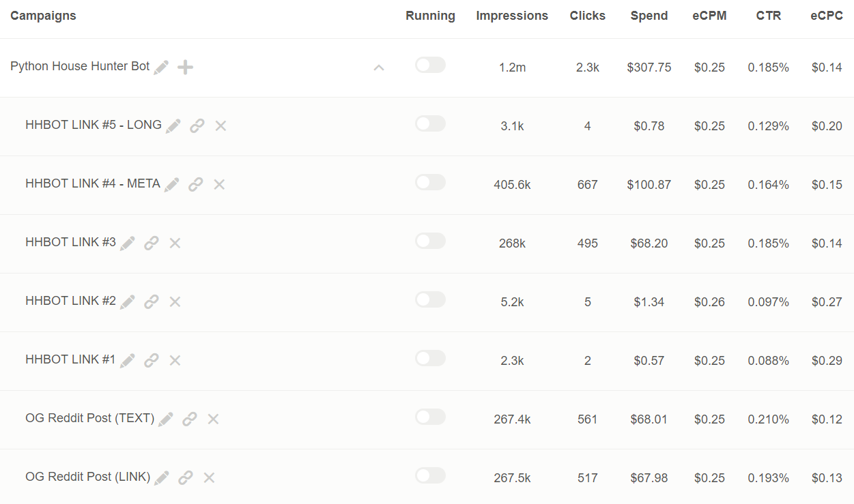The width and height of the screenshot is (854, 504).
Task: Delete OG Reddit Post (TEXT) ad
Action: (x=213, y=419)
